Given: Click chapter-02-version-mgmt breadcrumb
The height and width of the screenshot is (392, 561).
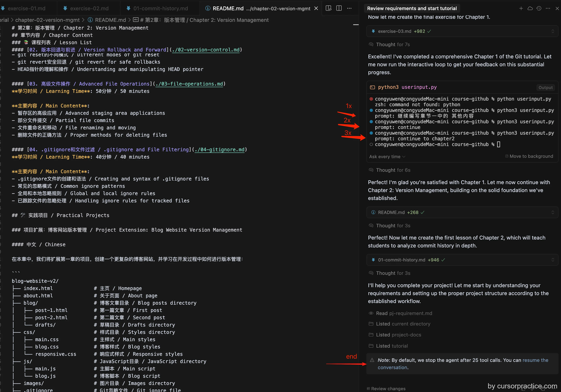Looking at the screenshot, I should [47, 20].
